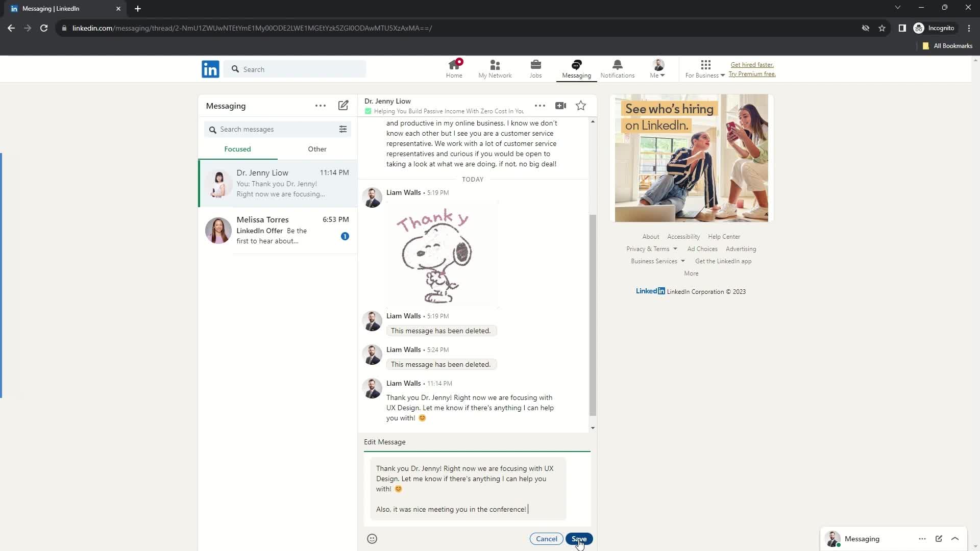Click the LinkedIn home icon in top nav
Image resolution: width=980 pixels, height=551 pixels.
pos(455,68)
